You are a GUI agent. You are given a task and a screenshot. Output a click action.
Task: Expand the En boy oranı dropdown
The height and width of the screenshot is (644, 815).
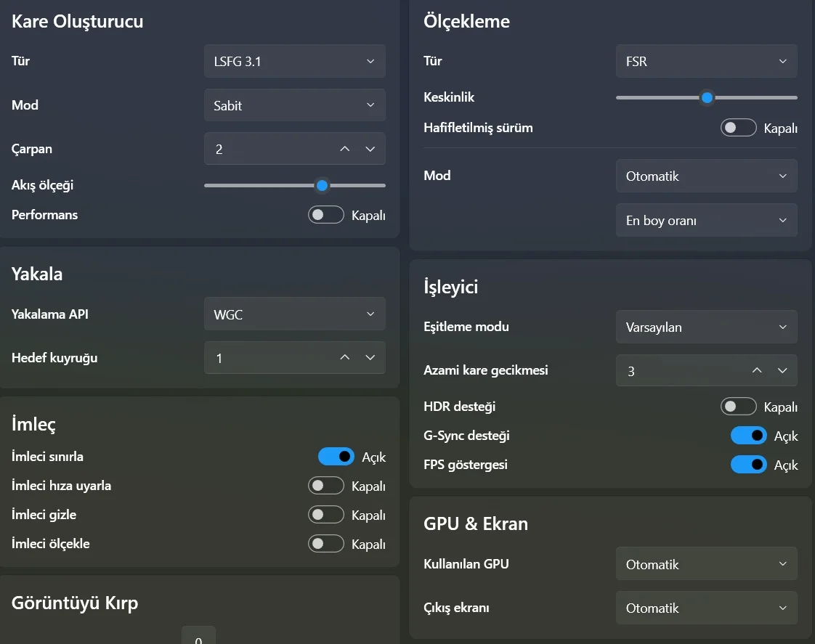pos(706,220)
